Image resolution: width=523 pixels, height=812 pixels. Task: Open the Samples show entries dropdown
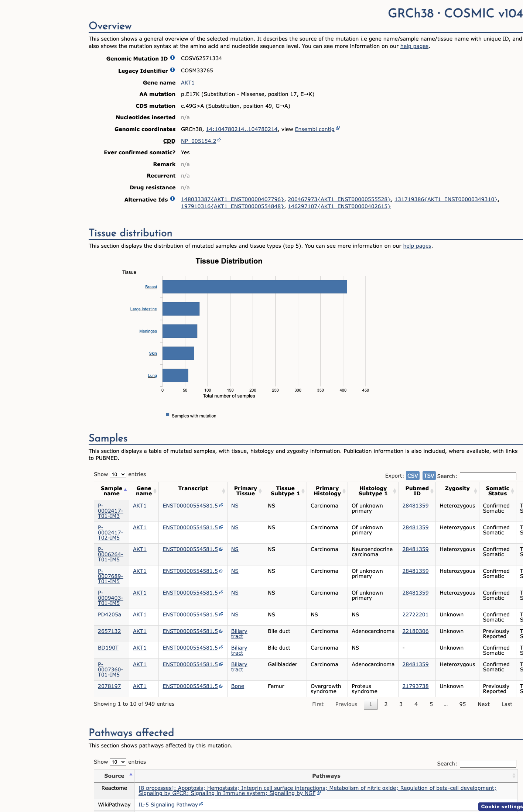pos(118,474)
